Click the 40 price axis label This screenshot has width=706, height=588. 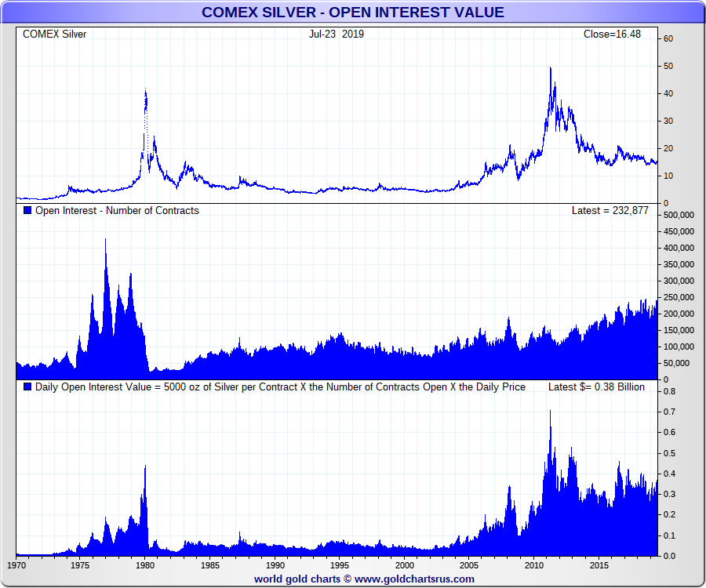pos(668,93)
